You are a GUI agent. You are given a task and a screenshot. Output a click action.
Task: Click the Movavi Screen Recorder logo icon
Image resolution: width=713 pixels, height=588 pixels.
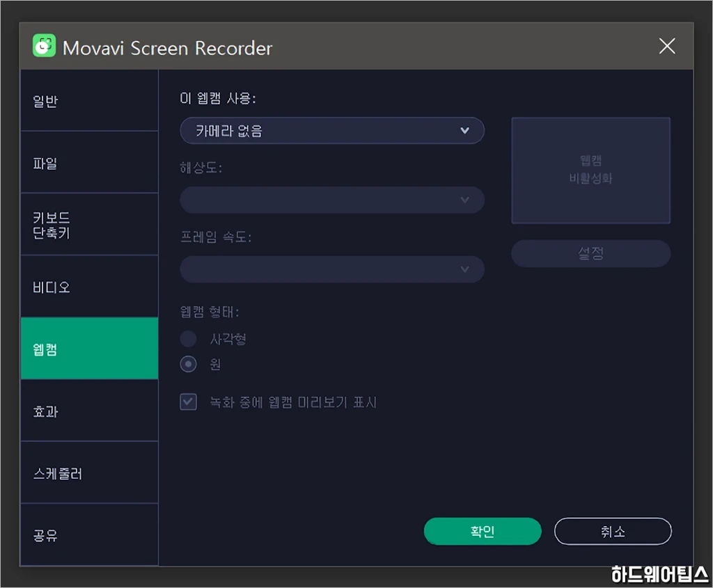[x=44, y=46]
